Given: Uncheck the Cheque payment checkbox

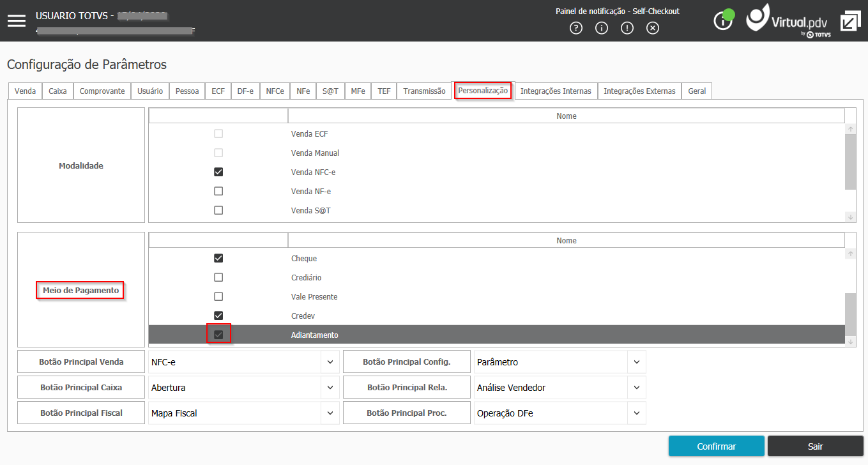Looking at the screenshot, I should (x=218, y=259).
